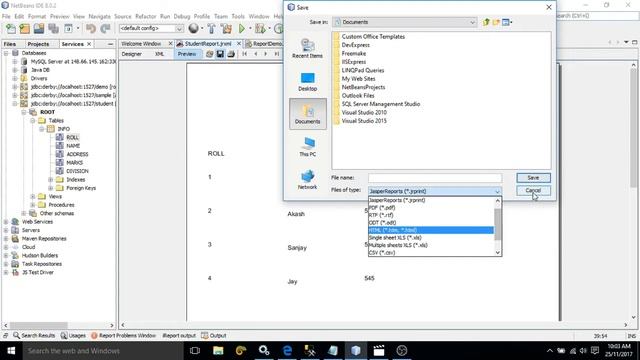Screen dimensions: 640x360
Task: Click the File name input field
Action: click(435, 178)
